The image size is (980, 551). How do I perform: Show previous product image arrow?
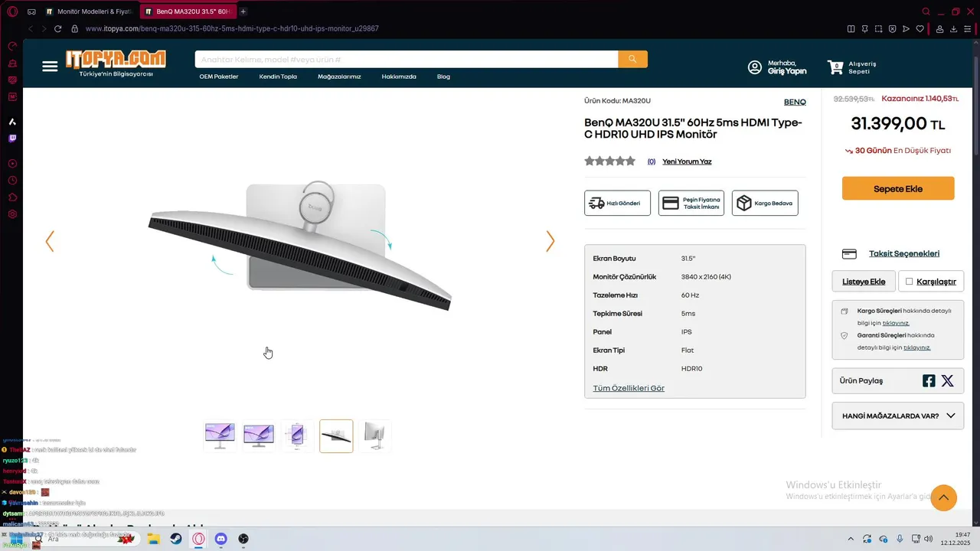click(50, 241)
